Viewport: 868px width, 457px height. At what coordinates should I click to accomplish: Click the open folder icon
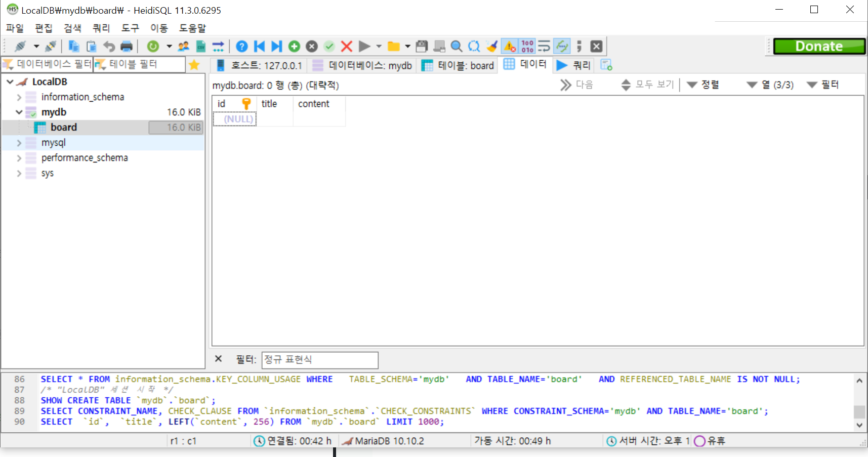(x=393, y=47)
